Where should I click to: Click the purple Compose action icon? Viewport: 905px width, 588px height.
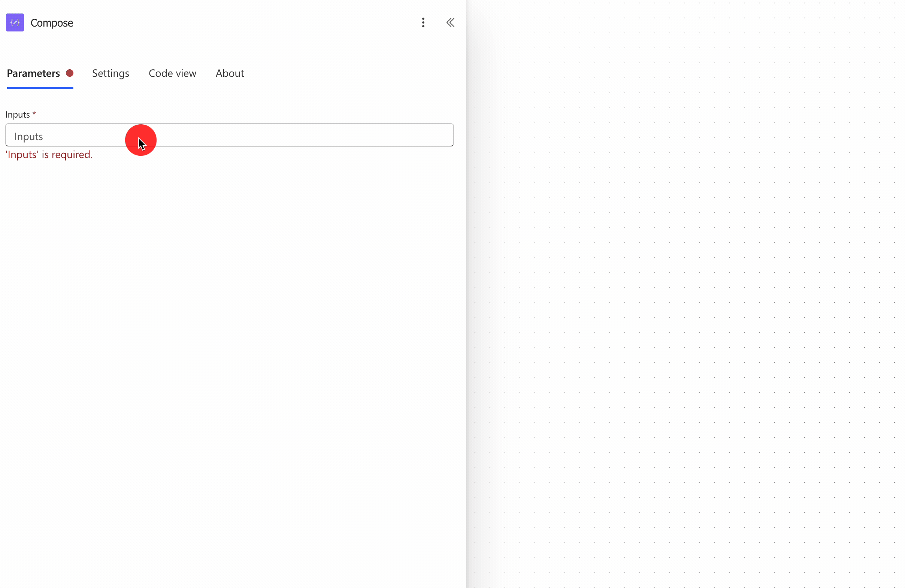15,22
